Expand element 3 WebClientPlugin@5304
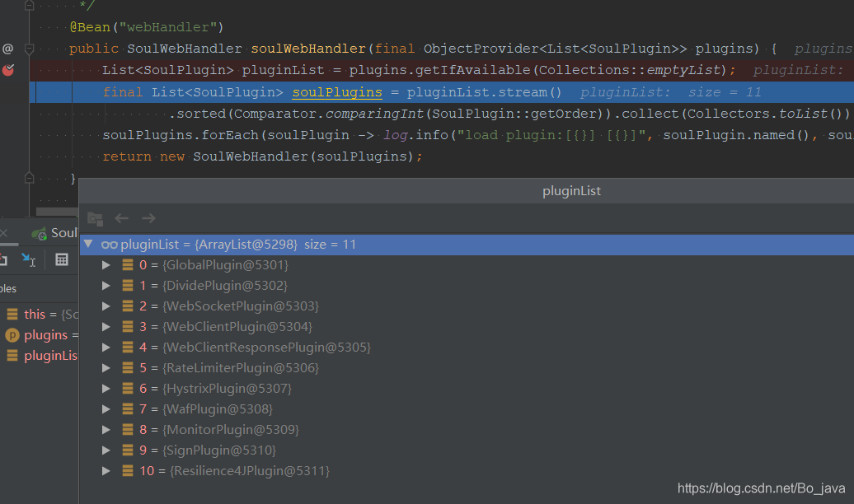Screen dimensions: 854x504 coord(106,327)
